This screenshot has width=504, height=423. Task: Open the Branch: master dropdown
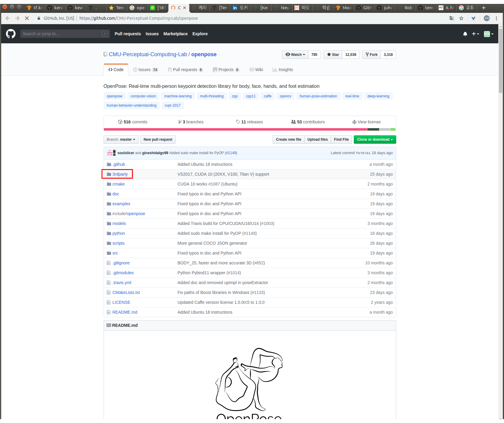(x=121, y=140)
